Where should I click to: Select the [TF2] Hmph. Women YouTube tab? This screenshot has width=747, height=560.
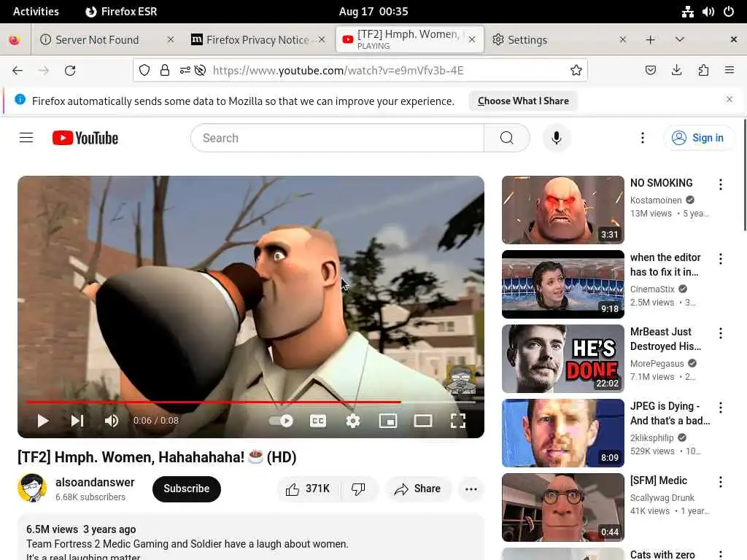(x=409, y=39)
